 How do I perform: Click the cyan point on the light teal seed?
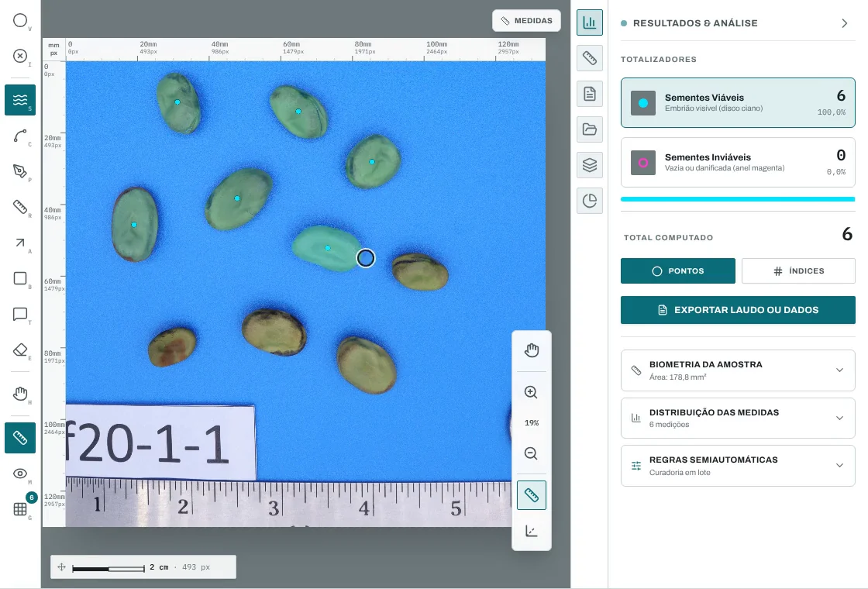point(328,248)
